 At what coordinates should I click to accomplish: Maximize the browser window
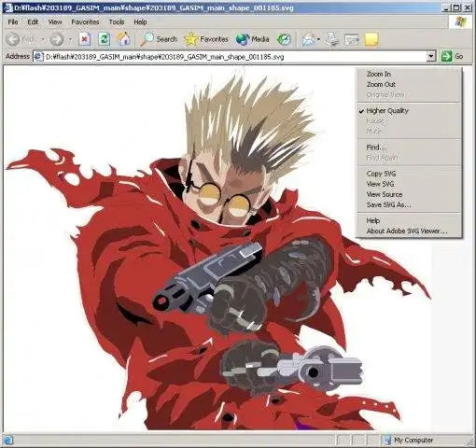456,8
